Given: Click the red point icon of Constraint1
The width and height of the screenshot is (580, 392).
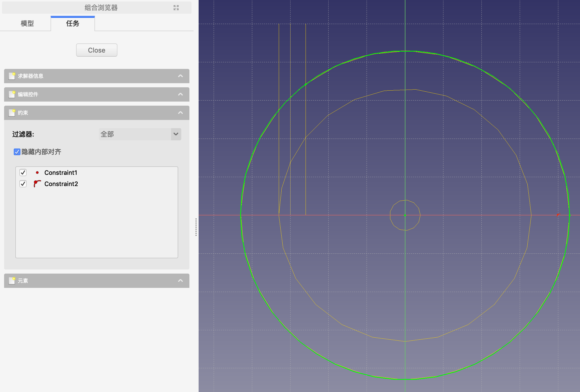Looking at the screenshot, I should click(x=37, y=173).
